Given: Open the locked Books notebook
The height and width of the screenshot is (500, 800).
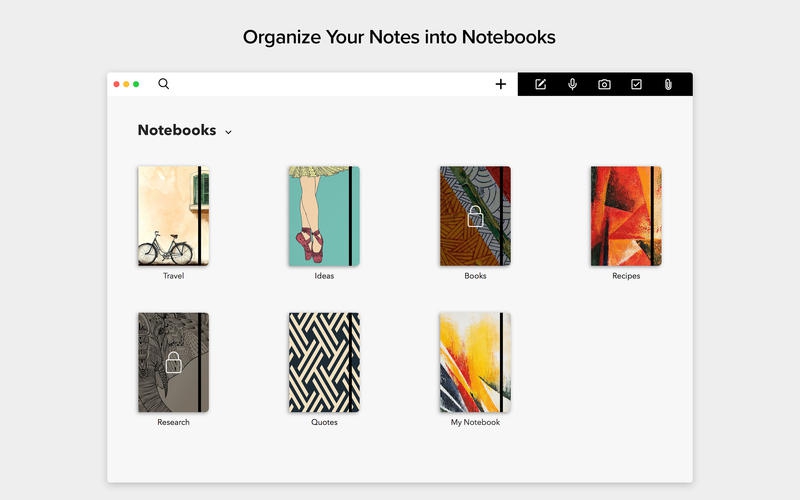Looking at the screenshot, I should [x=475, y=216].
